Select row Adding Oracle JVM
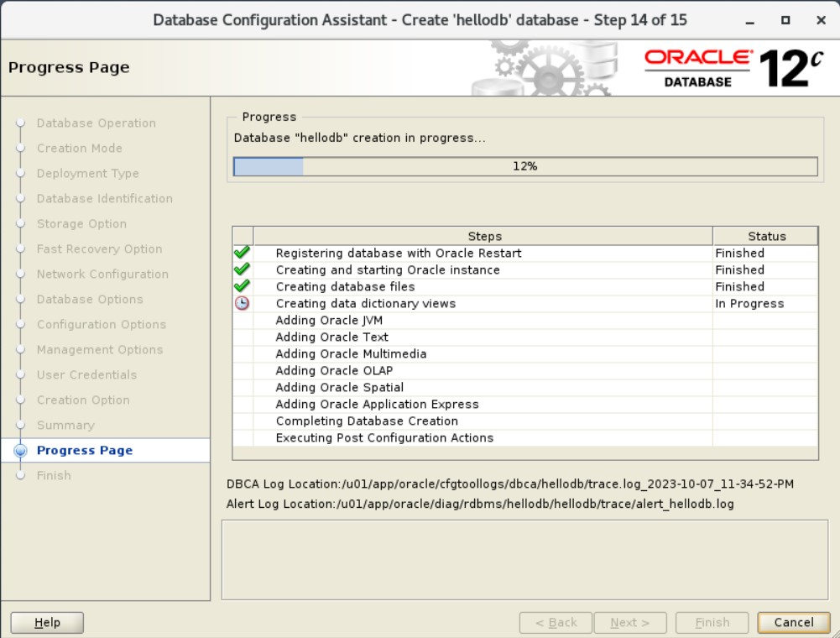This screenshot has width=840, height=638. coord(525,320)
